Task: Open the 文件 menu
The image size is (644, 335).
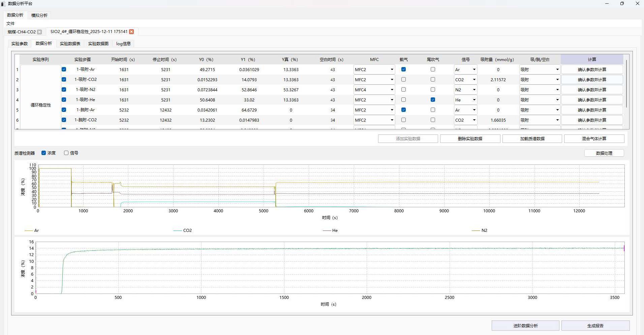Action: point(10,24)
